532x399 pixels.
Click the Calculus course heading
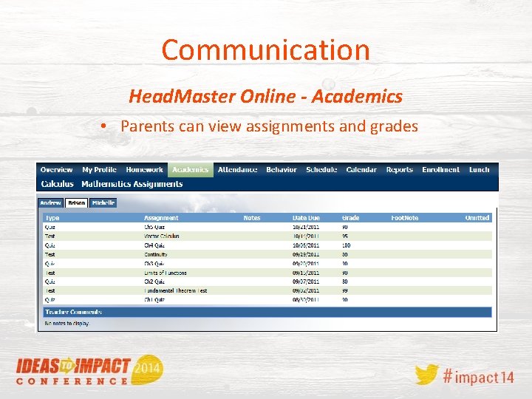[x=58, y=184]
